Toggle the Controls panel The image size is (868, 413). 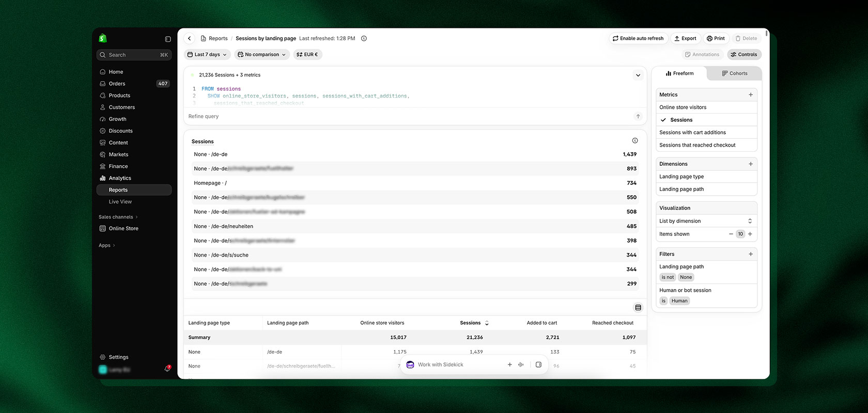pyautogui.click(x=744, y=54)
